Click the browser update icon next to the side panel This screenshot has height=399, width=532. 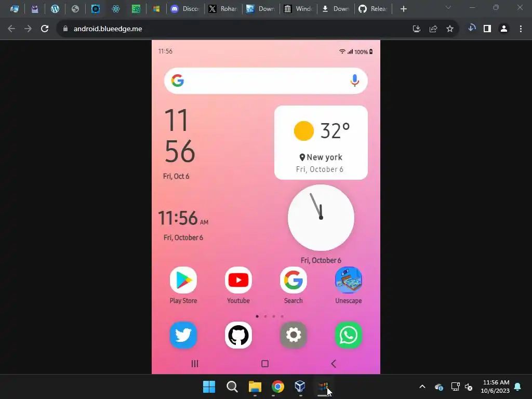click(472, 28)
